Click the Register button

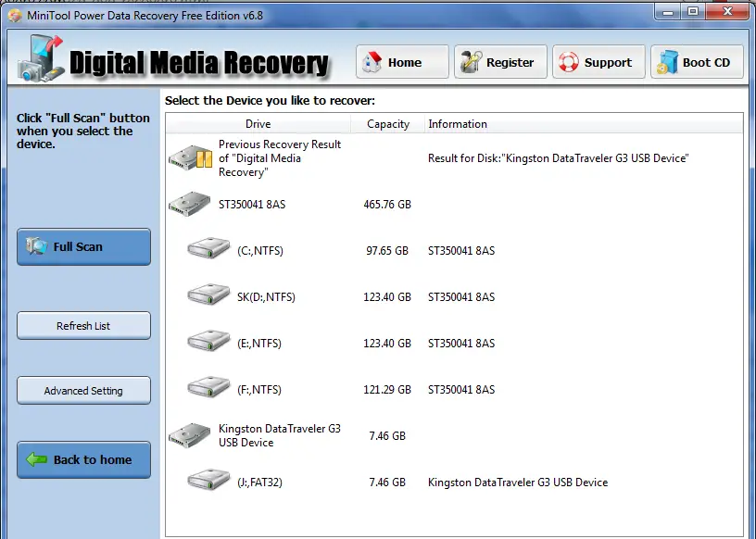pyautogui.click(x=500, y=62)
